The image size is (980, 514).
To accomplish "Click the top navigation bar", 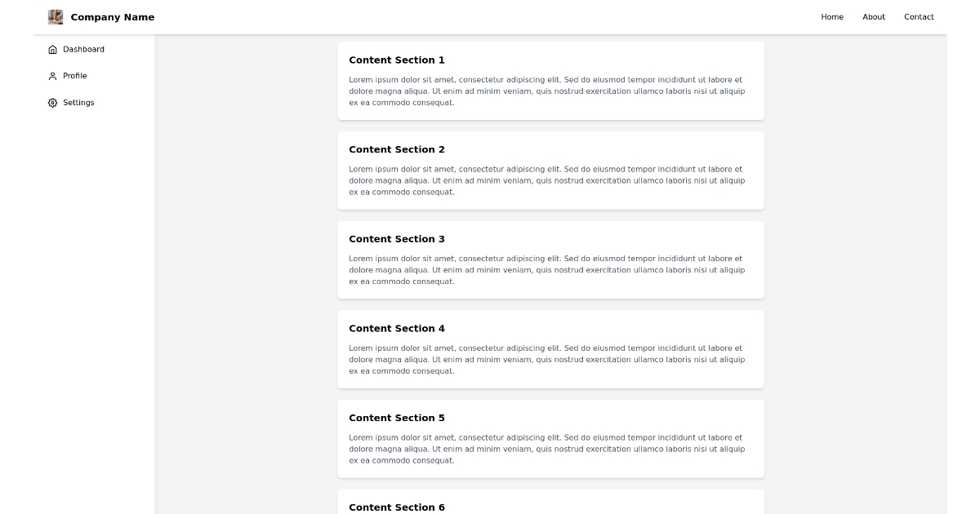I will point(490,16).
